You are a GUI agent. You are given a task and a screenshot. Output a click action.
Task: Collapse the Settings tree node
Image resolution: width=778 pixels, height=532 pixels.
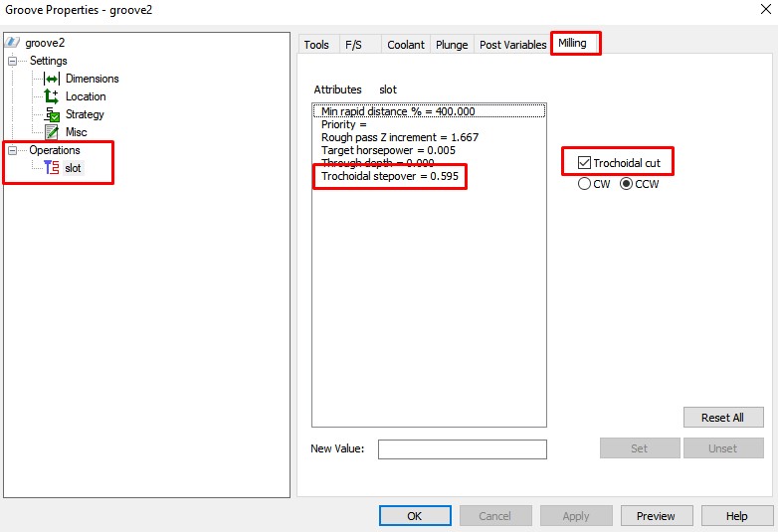(x=12, y=61)
